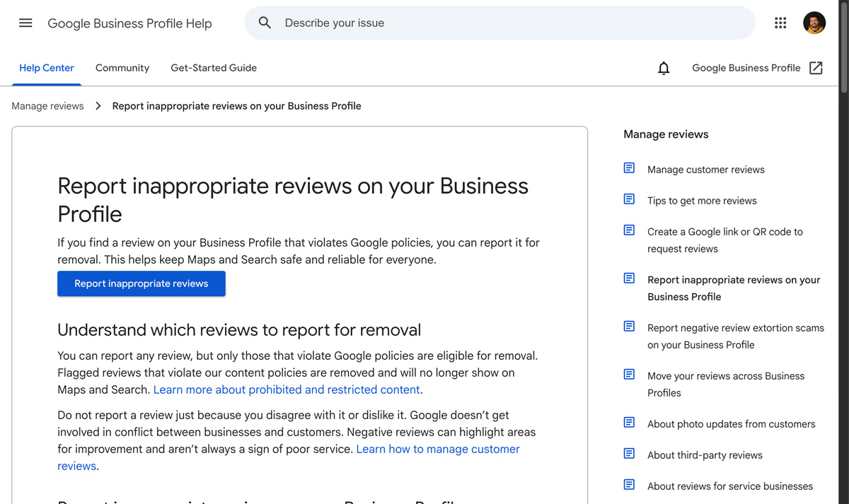Click article icon beside Report negative review extortion scams
Screen dimensions: 849x504
click(x=629, y=327)
